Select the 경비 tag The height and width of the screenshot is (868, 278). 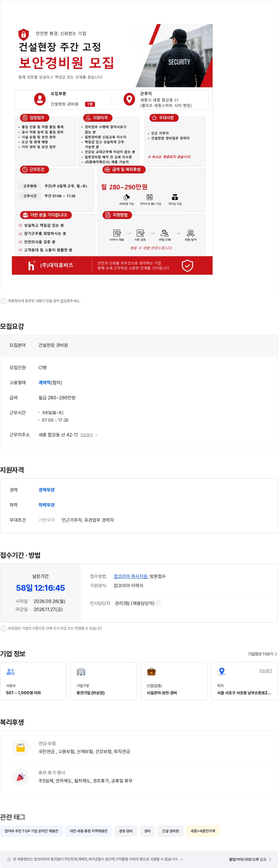click(147, 831)
